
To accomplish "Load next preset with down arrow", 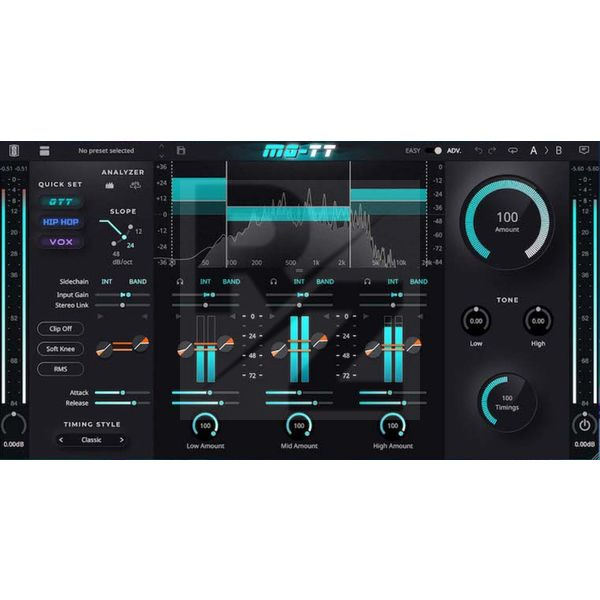I will click(161, 155).
